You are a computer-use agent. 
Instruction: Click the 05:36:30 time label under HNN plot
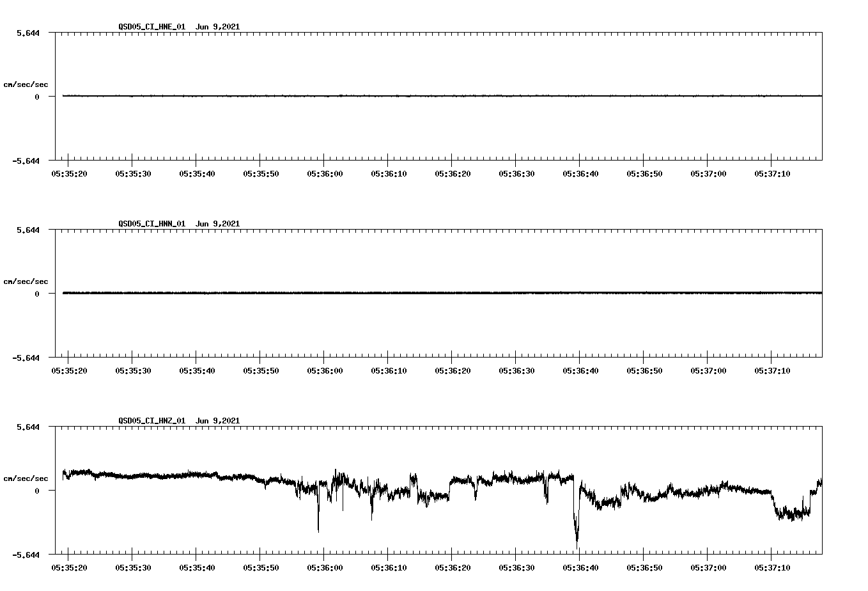coord(516,371)
